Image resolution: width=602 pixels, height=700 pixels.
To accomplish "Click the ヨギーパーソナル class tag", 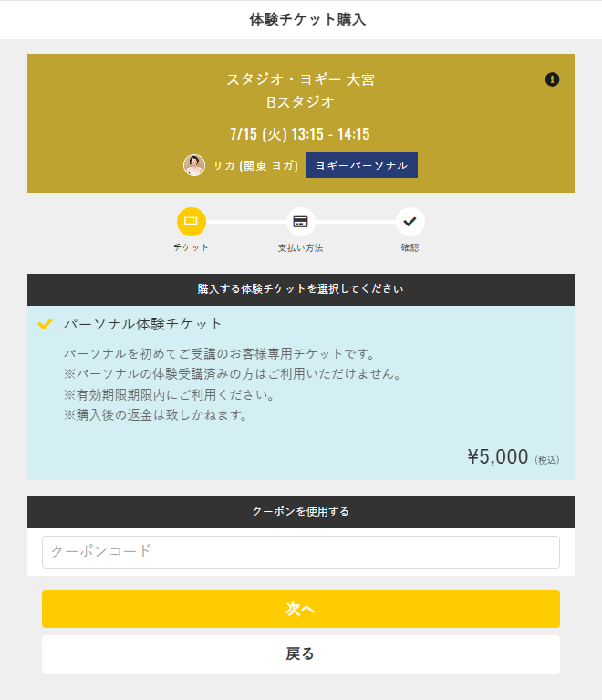I will point(361,165).
